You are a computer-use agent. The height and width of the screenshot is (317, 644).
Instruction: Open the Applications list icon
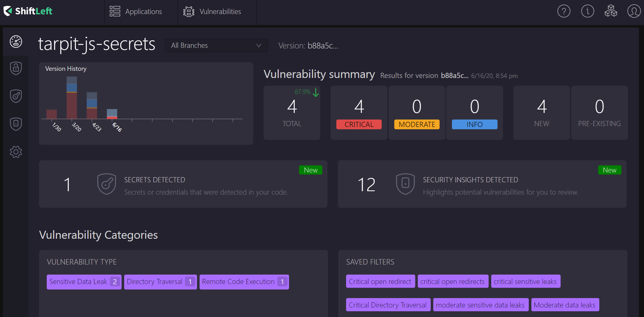115,11
